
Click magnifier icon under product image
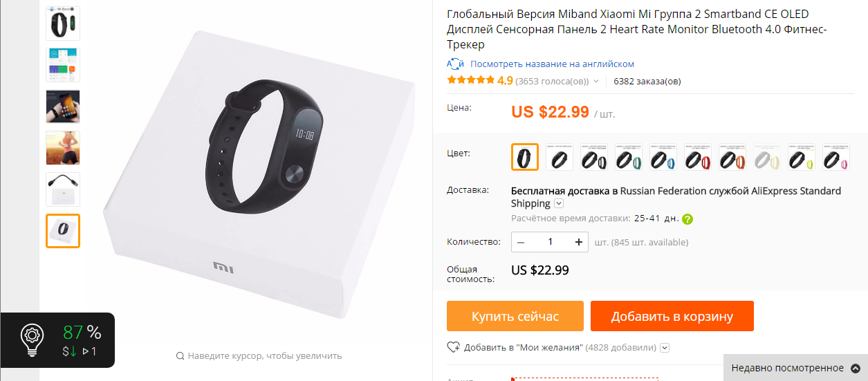click(180, 356)
